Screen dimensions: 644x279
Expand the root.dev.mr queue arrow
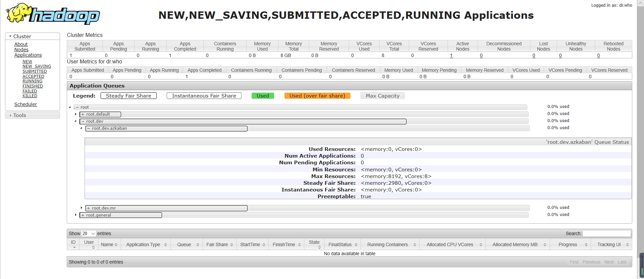(x=82, y=208)
